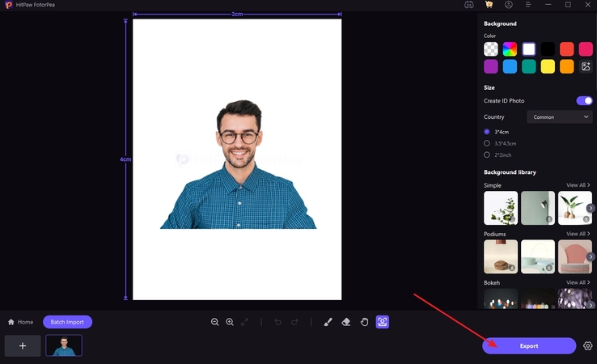This screenshot has height=364, width=597.
Task: Go to Home
Action: point(20,322)
